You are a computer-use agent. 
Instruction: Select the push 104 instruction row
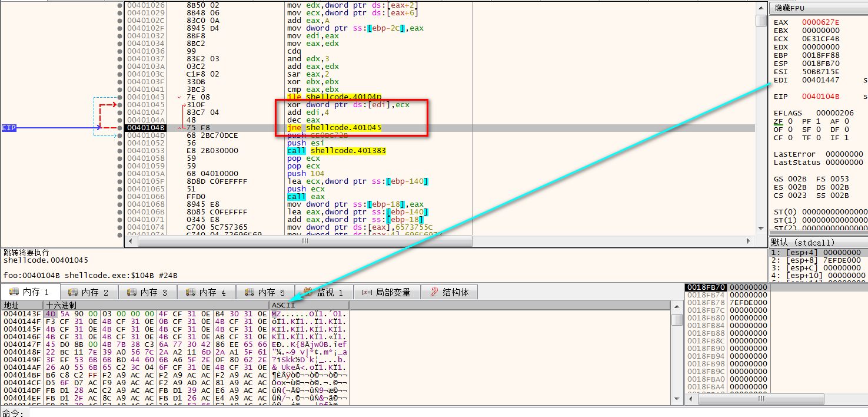coord(305,174)
